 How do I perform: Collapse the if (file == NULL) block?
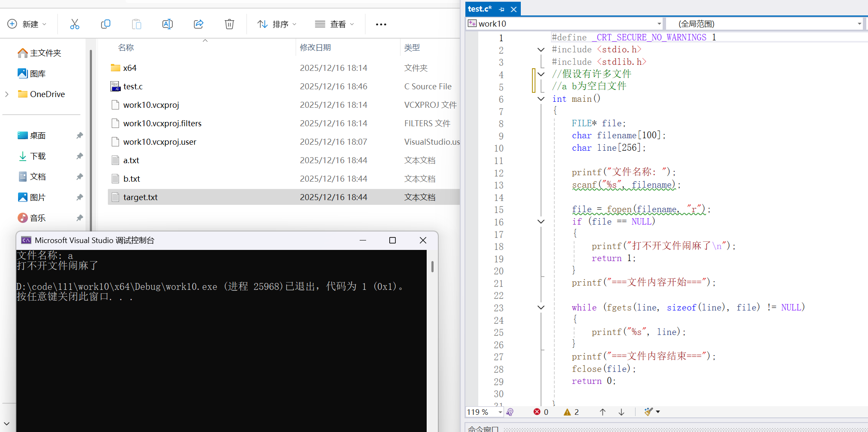541,222
